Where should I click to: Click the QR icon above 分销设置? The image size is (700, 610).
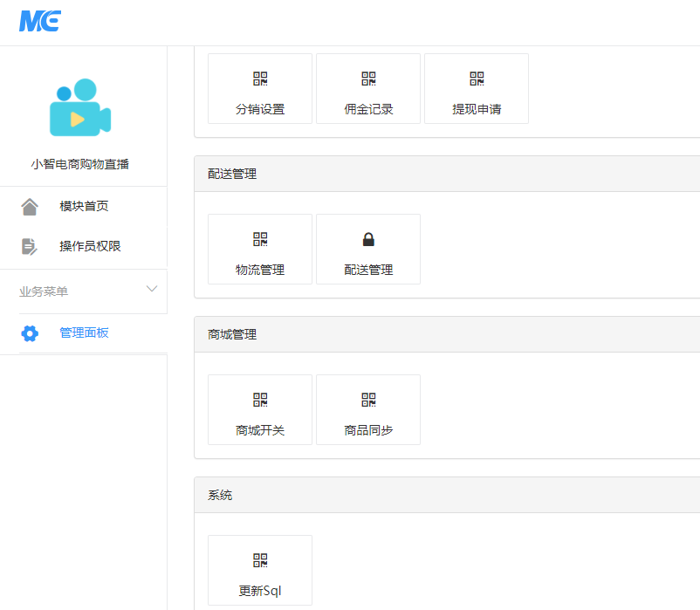pos(260,79)
